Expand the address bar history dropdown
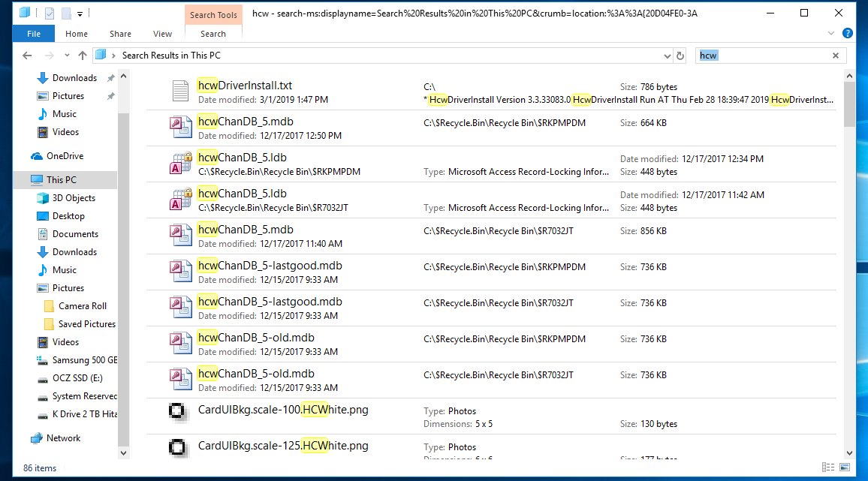 667,56
